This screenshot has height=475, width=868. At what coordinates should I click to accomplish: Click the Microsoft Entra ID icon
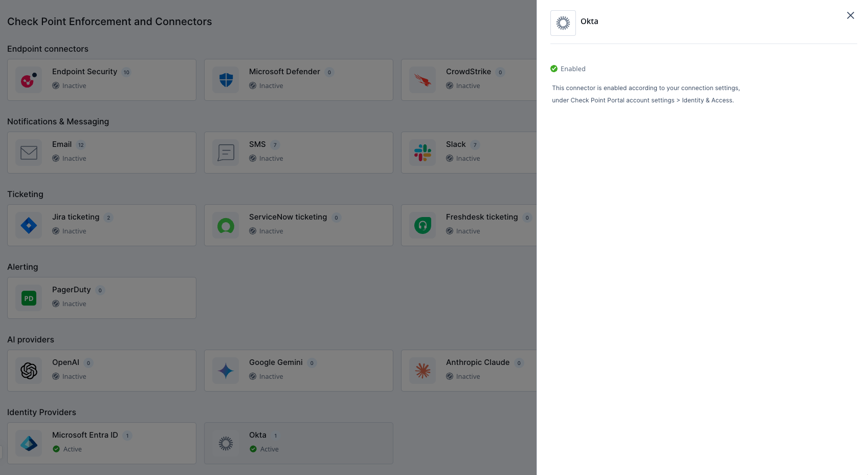29,443
